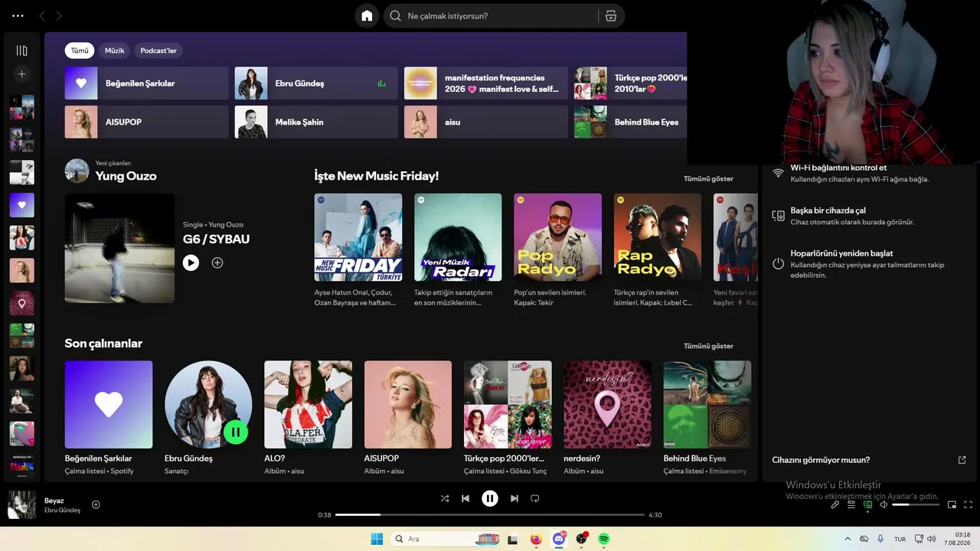Image resolution: width=980 pixels, height=551 pixels.
Task: Open Beğenilen Şarkılar card in Son çalınanlar
Action: (109, 419)
